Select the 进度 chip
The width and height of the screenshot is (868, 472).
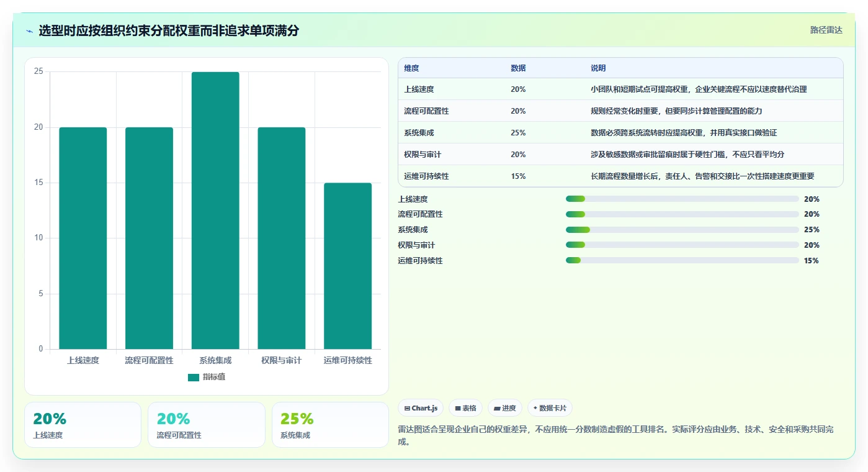505,408
